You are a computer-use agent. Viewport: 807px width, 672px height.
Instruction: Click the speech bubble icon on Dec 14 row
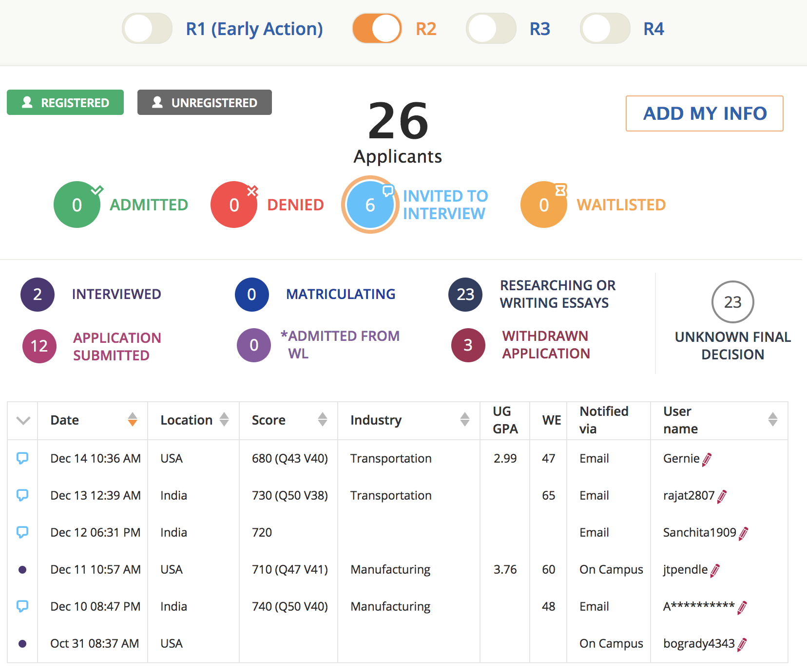(x=22, y=458)
